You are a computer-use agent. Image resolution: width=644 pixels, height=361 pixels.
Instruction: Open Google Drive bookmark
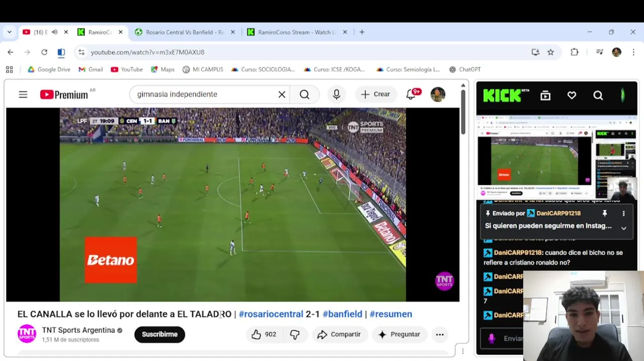[49, 70]
